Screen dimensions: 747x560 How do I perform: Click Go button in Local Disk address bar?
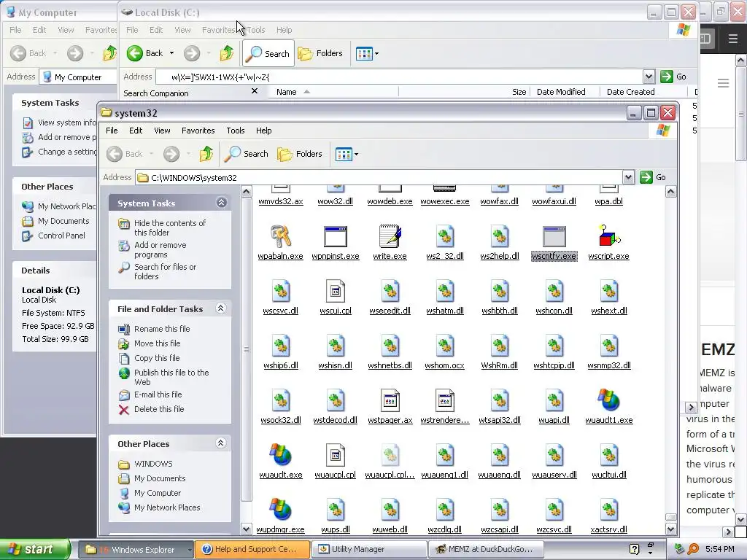pos(673,77)
